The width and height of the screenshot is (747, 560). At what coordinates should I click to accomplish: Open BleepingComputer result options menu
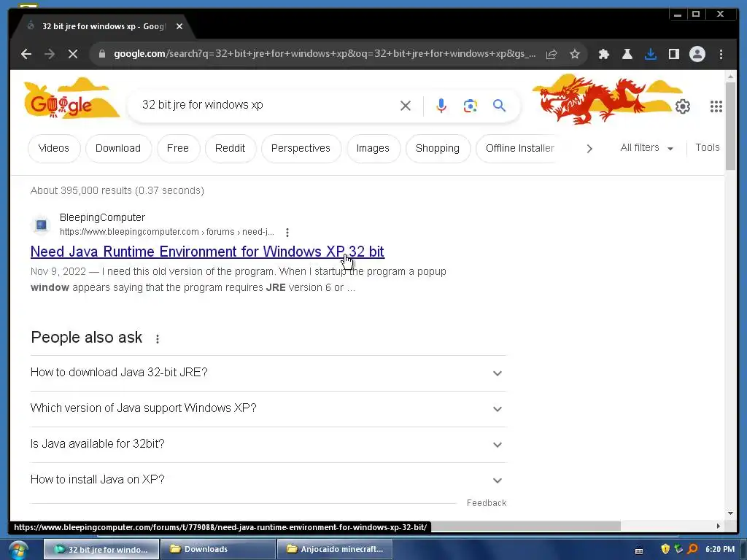click(x=287, y=233)
